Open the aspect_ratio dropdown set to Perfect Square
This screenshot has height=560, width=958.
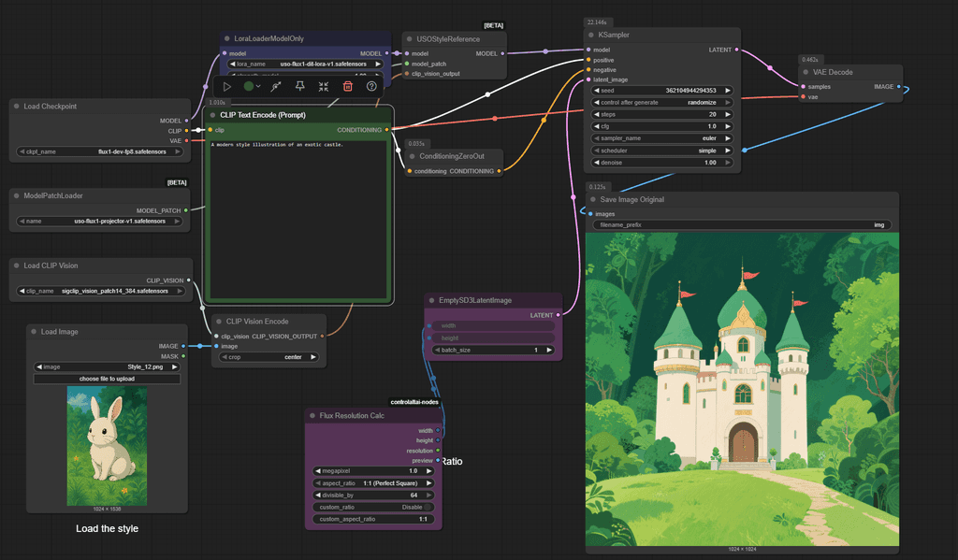click(x=372, y=482)
